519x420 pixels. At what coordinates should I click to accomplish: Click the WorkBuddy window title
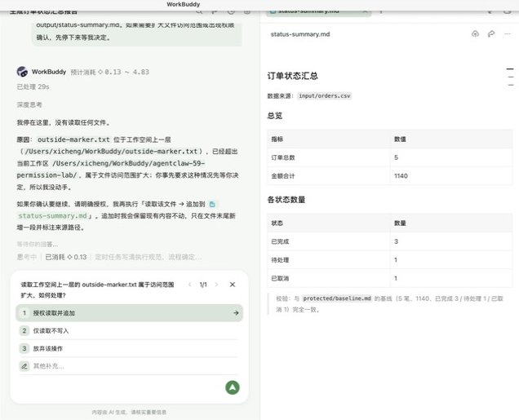[x=183, y=4]
